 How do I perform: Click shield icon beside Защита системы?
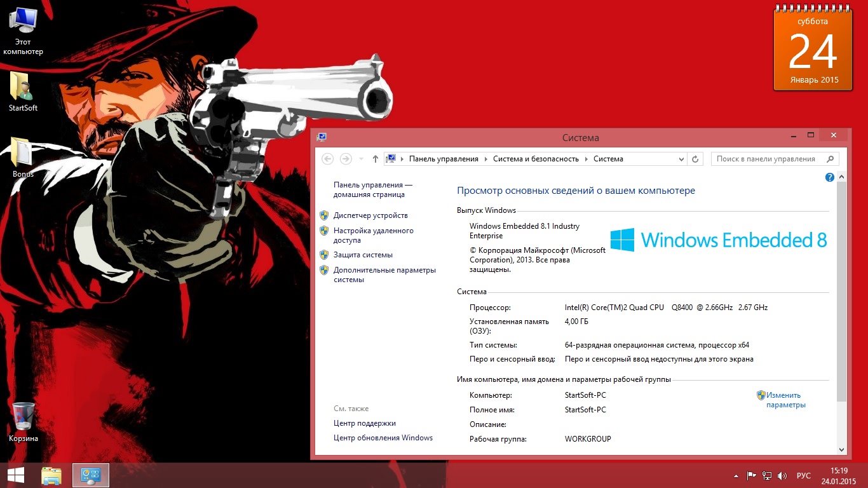[x=324, y=255]
